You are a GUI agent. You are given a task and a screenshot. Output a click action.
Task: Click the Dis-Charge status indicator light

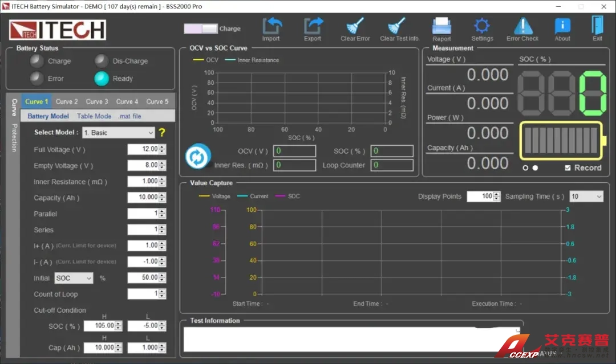[102, 61]
